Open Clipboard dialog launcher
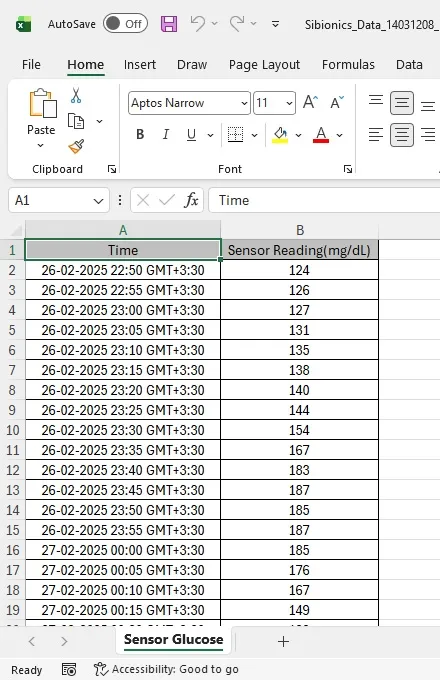This screenshot has width=440, height=680. (x=112, y=169)
